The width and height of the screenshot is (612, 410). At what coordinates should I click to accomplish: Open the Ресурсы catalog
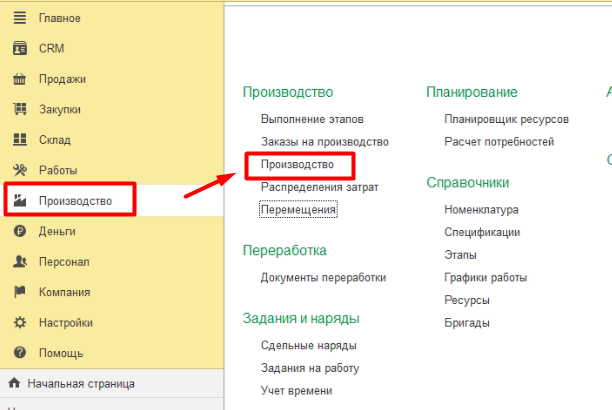click(467, 300)
